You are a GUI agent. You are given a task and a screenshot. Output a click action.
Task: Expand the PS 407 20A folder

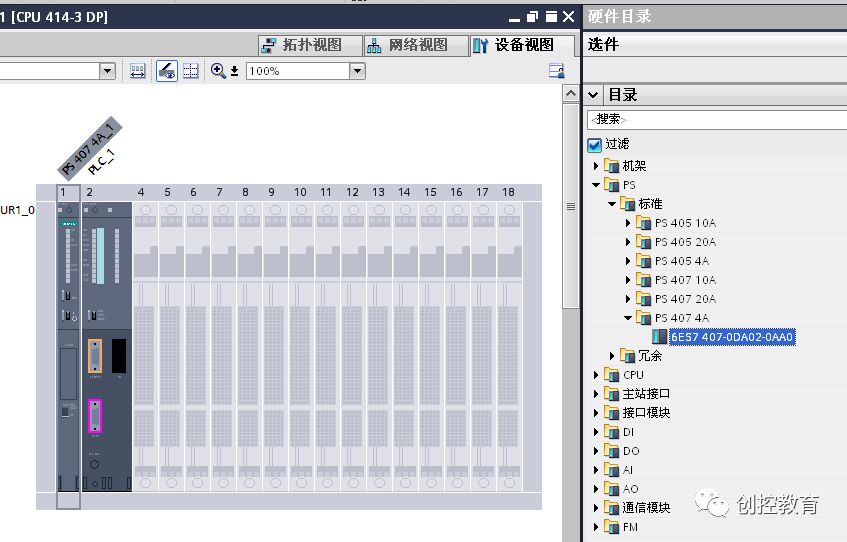click(x=628, y=299)
